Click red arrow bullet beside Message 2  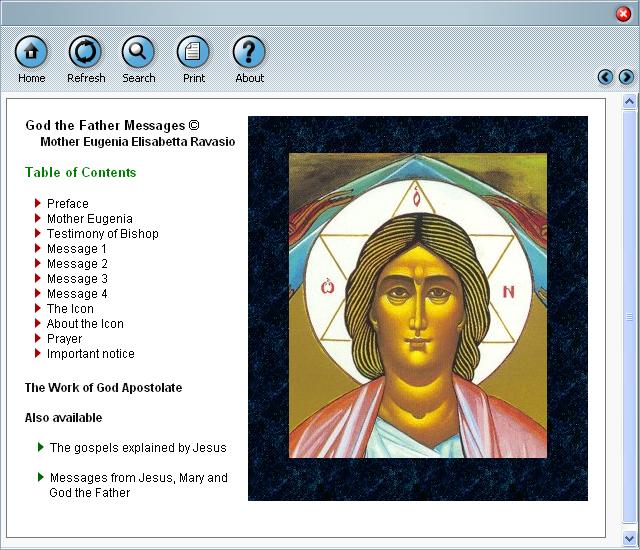coord(38,263)
